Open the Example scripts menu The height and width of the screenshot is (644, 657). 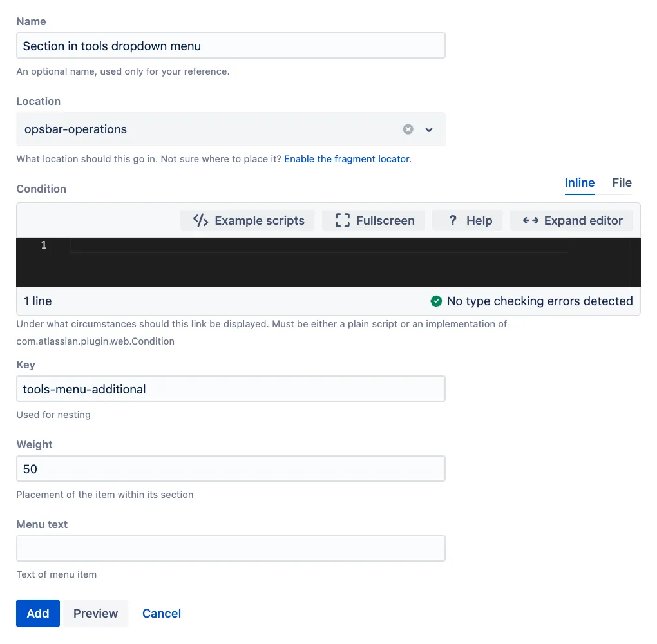[248, 220]
